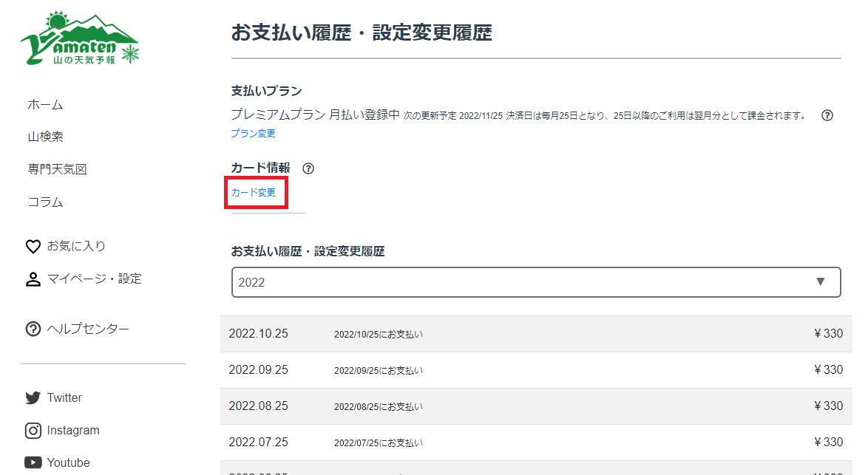Click the Instagram camera icon

33,431
